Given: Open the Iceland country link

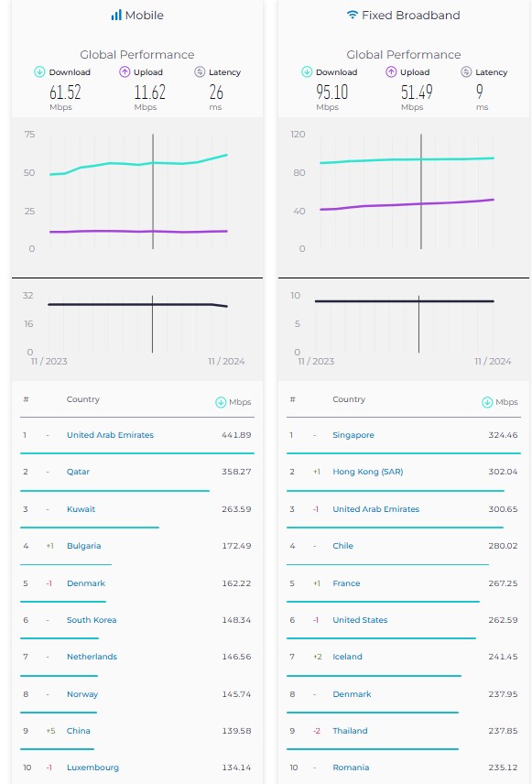Looking at the screenshot, I should click(x=348, y=657).
